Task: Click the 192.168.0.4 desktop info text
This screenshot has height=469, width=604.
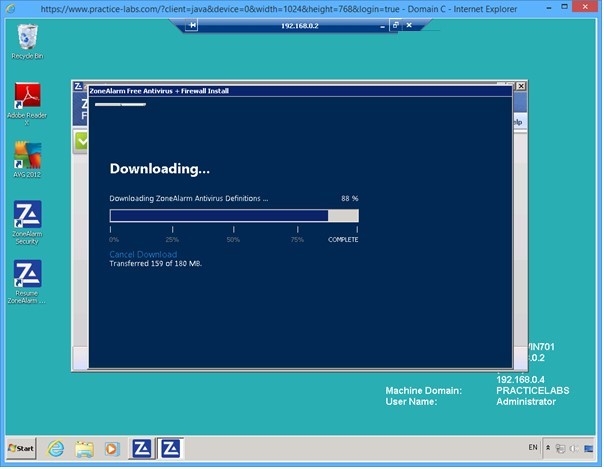Action: point(520,380)
